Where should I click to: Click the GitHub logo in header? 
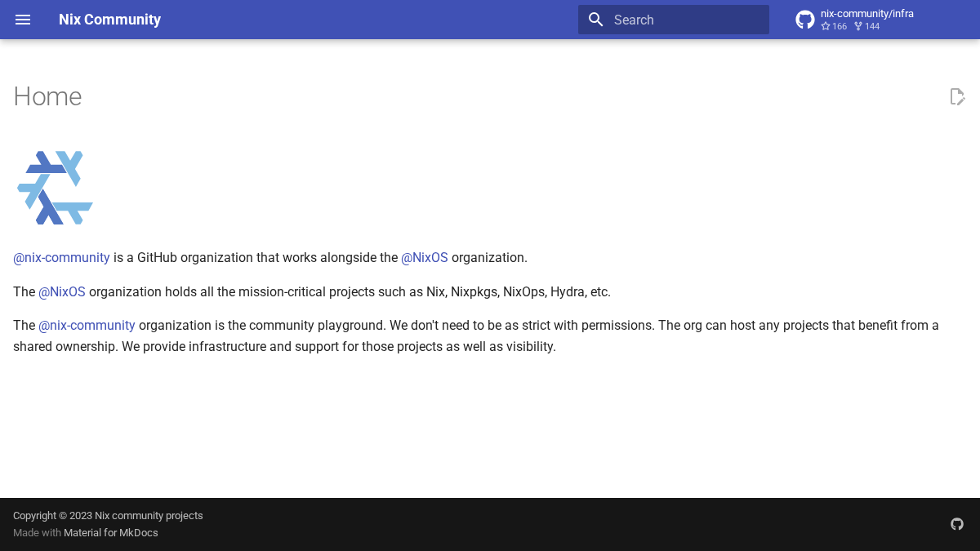805,20
